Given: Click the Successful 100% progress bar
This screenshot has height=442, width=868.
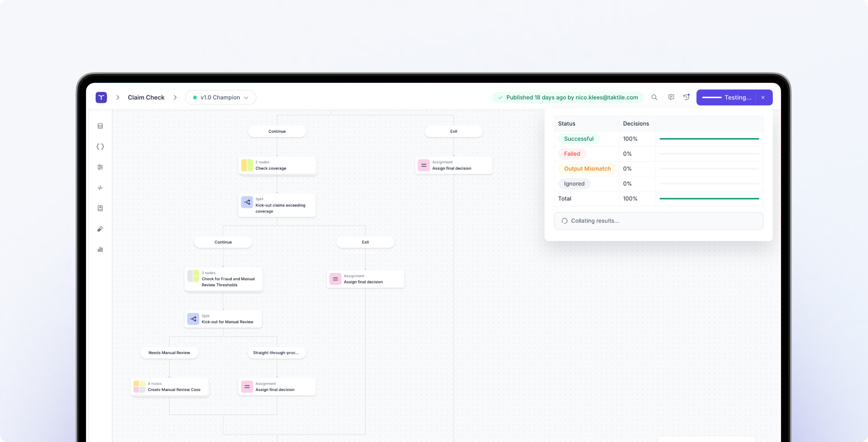Looking at the screenshot, I should point(709,139).
